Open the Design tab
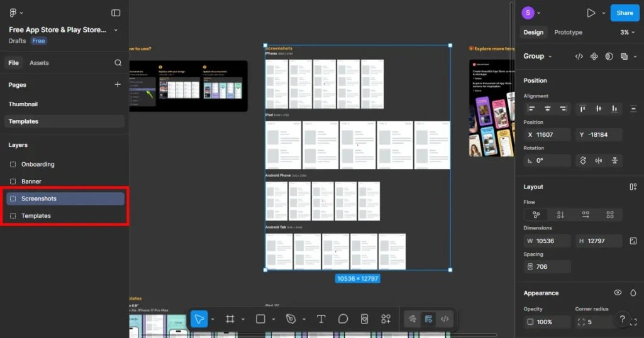644x338 pixels. [533, 33]
